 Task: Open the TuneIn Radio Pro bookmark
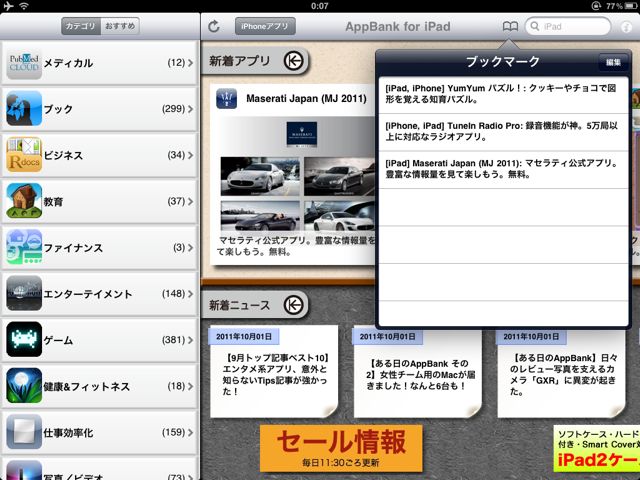tap(503, 132)
